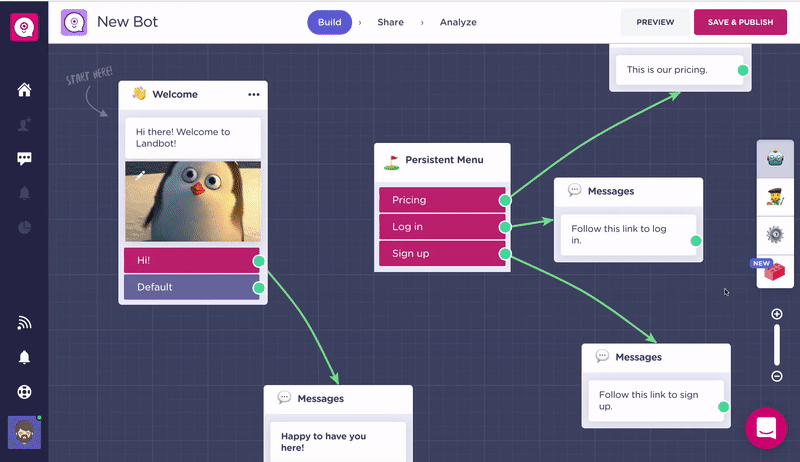The image size is (800, 462).
Task: Open the chat bubble sidebar icon
Action: pos(24,159)
